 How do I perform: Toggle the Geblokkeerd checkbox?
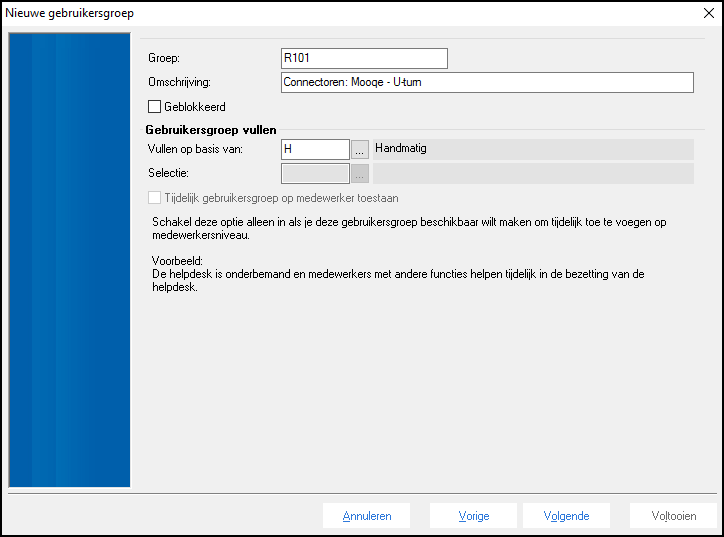click(x=154, y=106)
